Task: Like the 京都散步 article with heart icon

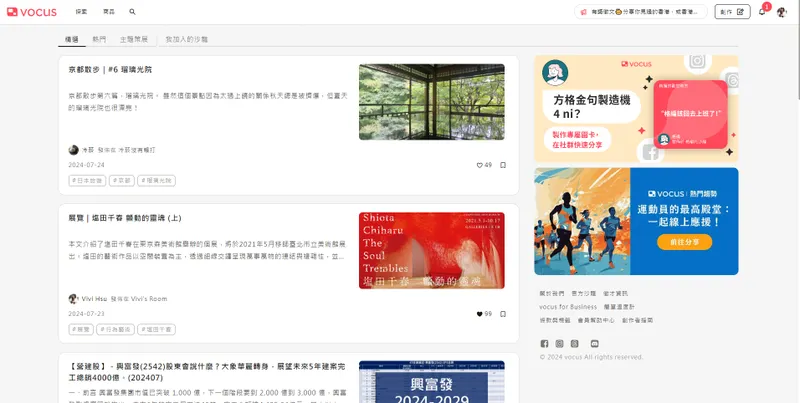Action: point(480,165)
